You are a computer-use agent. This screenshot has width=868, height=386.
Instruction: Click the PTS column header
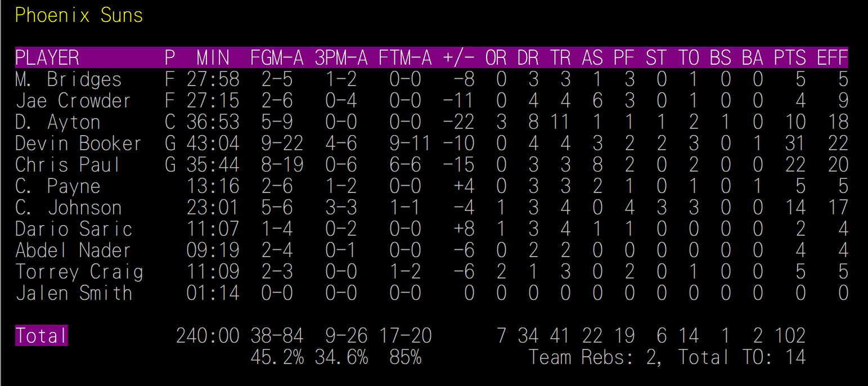click(x=790, y=57)
